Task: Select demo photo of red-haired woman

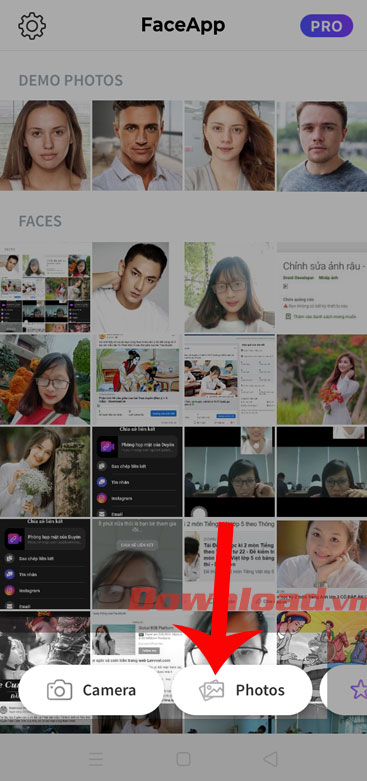Action: [230, 145]
